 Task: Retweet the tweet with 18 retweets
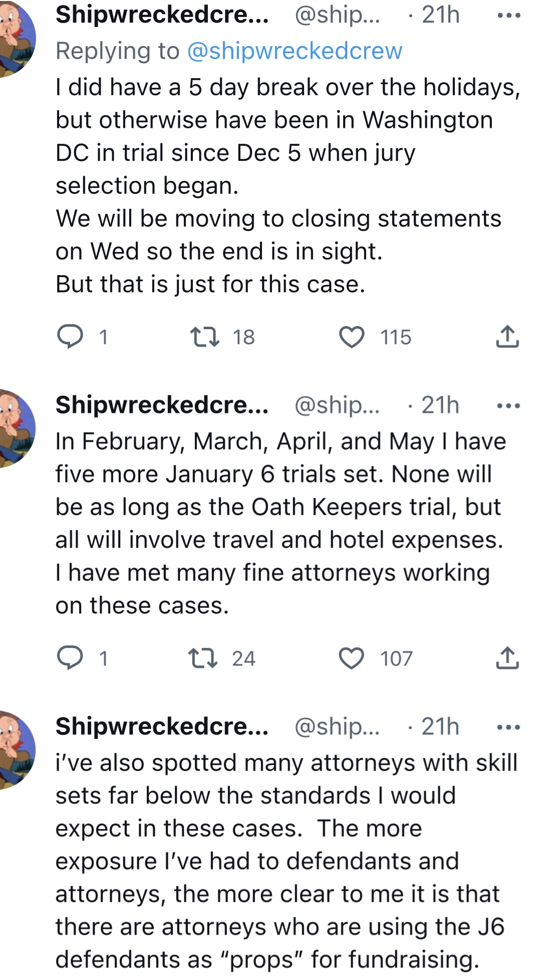[205, 337]
